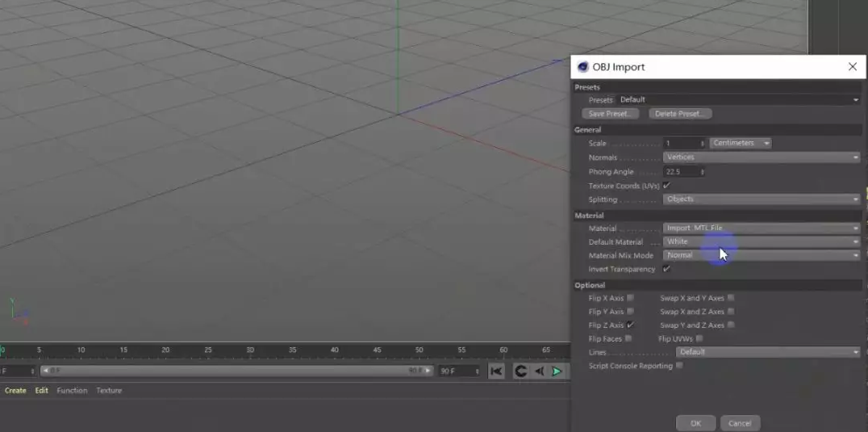
Task: Go to start of animation
Action: (497, 371)
